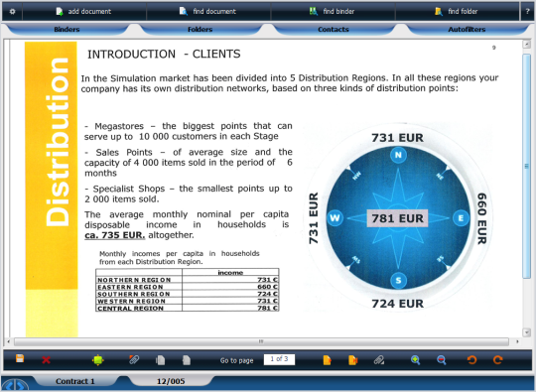Click the gray double-page icon
The height and width of the screenshot is (392, 536).
pos(160,360)
